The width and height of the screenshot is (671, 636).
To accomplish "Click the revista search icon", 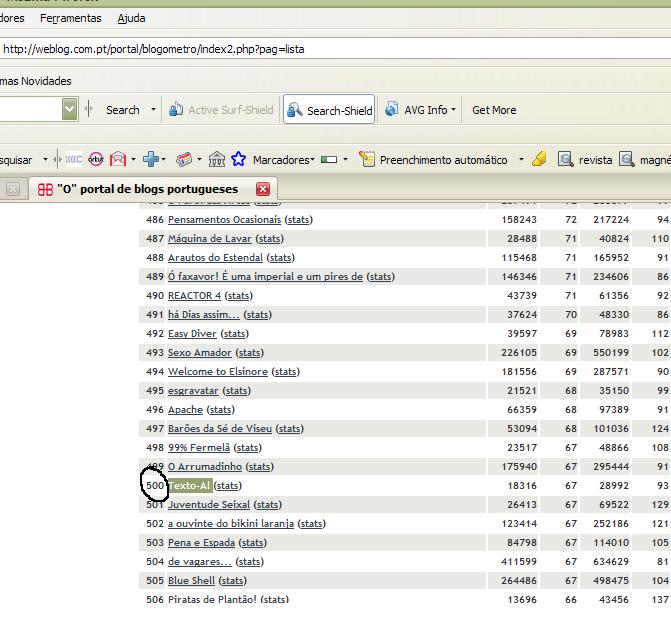I will pos(565,160).
